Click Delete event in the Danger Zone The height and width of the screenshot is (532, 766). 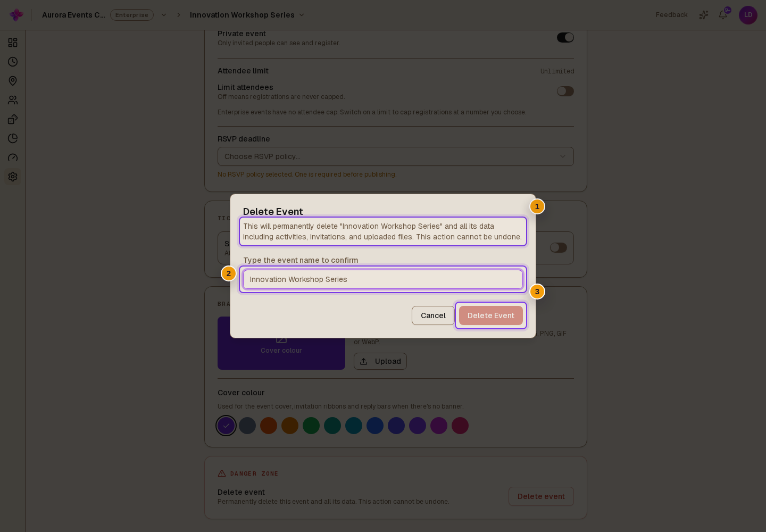(x=541, y=496)
